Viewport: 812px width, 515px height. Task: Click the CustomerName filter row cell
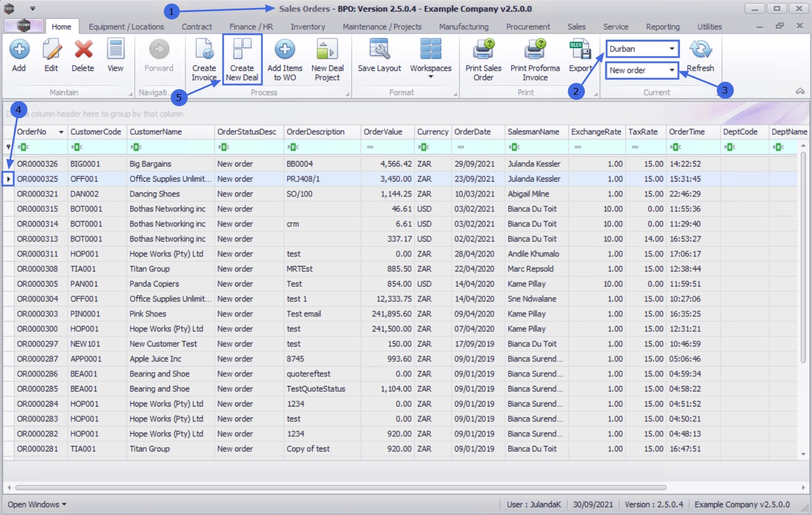[171, 147]
